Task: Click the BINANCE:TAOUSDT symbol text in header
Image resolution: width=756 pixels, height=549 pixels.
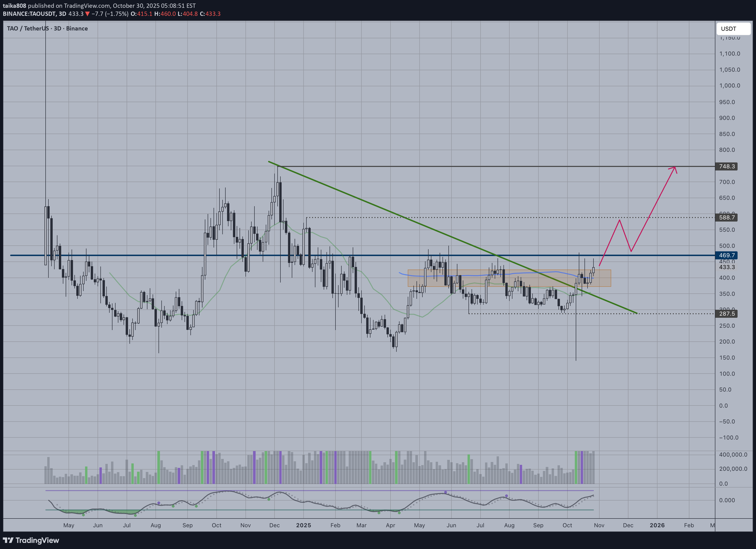Action: [29, 14]
